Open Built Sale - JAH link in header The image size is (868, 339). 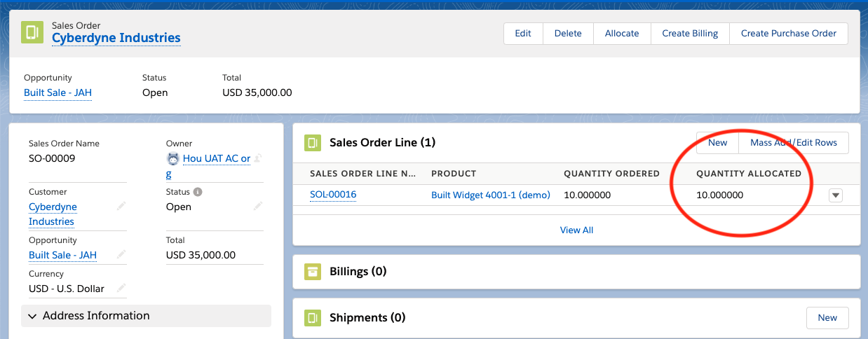pos(57,92)
